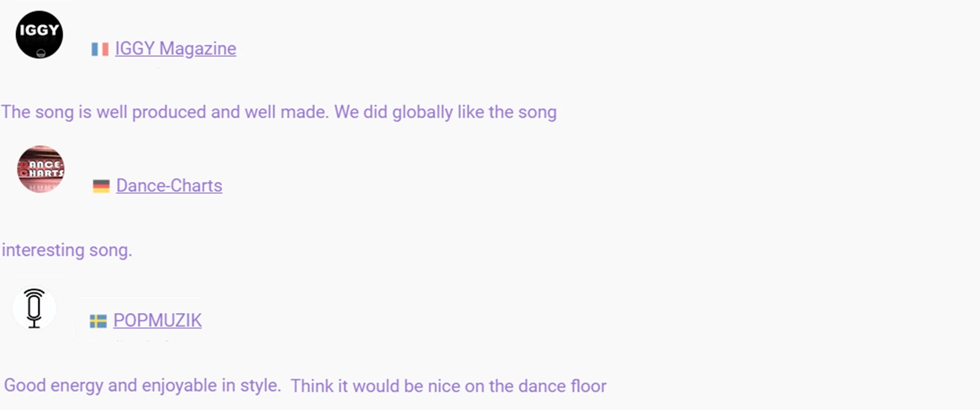Click the sentence 'The song is well produced and well made.'
This screenshot has width=980, height=410.
tap(165, 112)
